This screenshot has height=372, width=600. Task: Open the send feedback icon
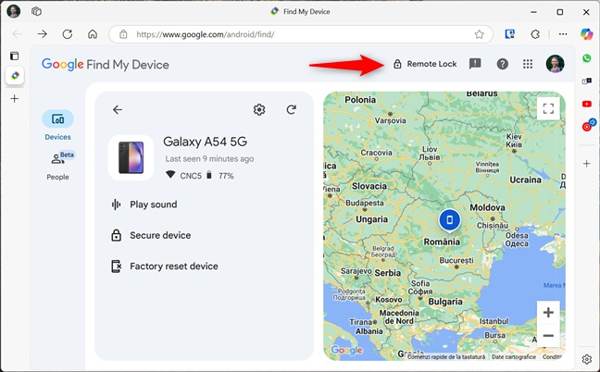[475, 64]
